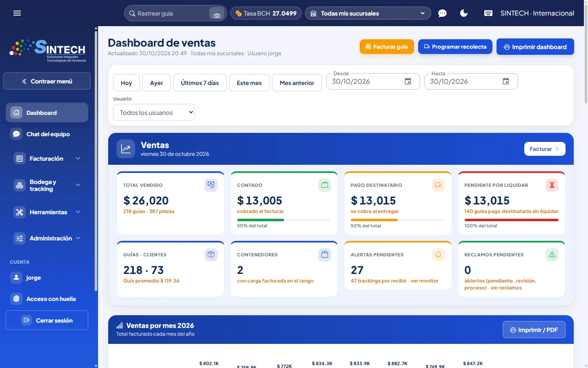
Task: Open the hamburger menu icon
Action: pyautogui.click(x=17, y=13)
